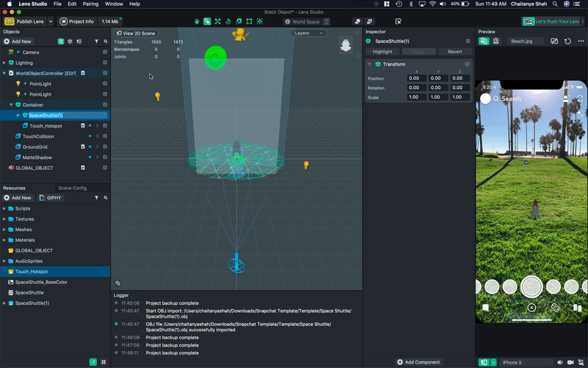
Task: Select the rectangle transform tool
Action: pos(249,21)
